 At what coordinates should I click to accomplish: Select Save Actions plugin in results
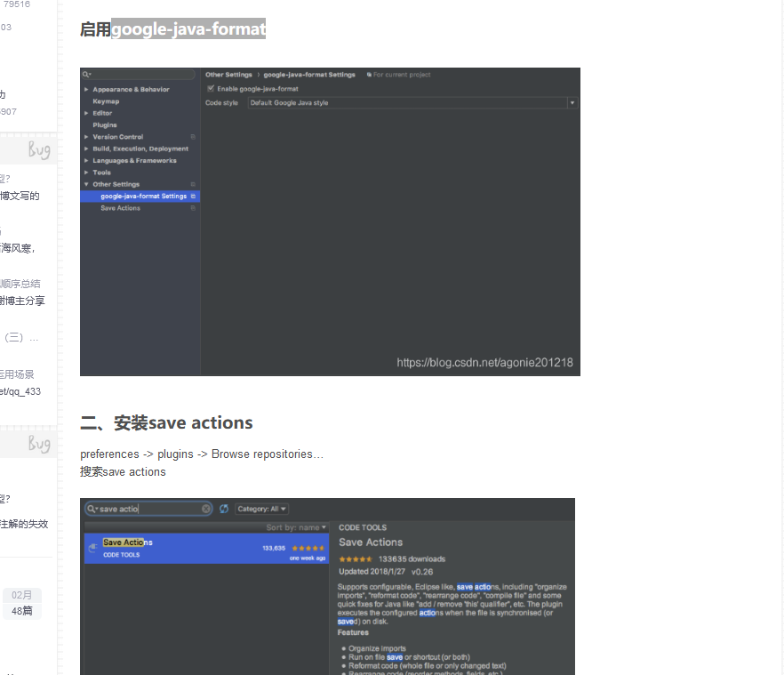coord(206,549)
